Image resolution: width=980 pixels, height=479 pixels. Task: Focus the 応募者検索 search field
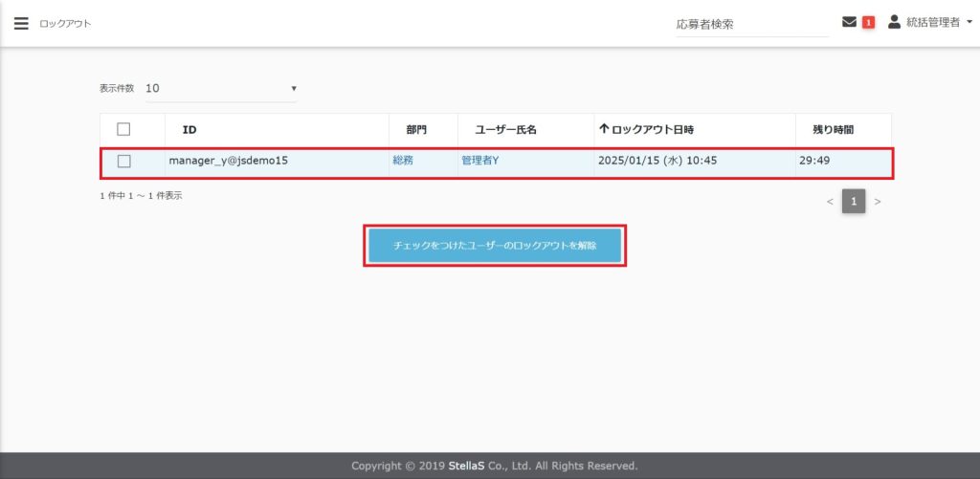[751, 25]
